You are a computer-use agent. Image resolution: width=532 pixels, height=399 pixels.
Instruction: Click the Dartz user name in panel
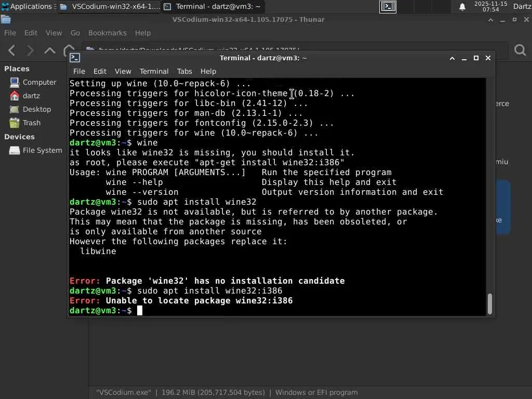522,6
